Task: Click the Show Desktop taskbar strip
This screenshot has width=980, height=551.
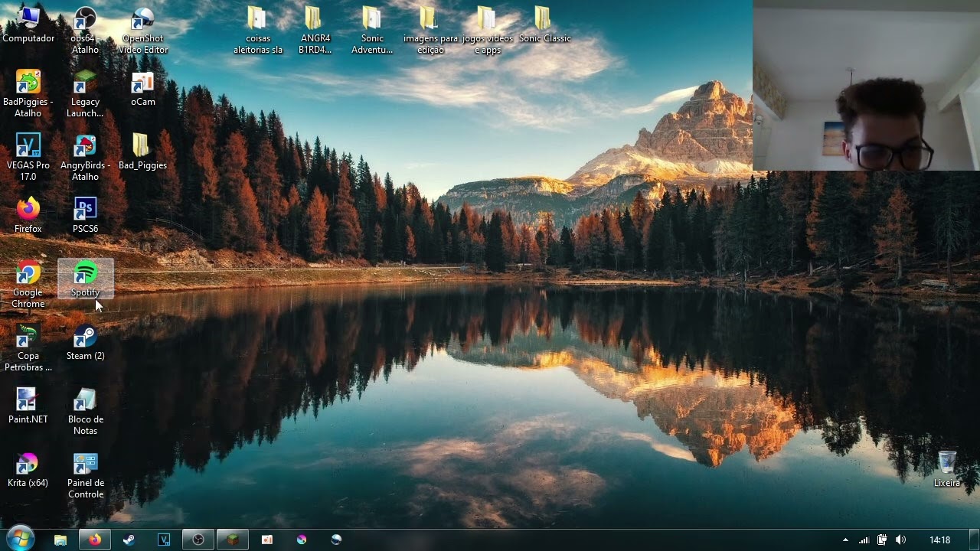Action: click(x=974, y=540)
